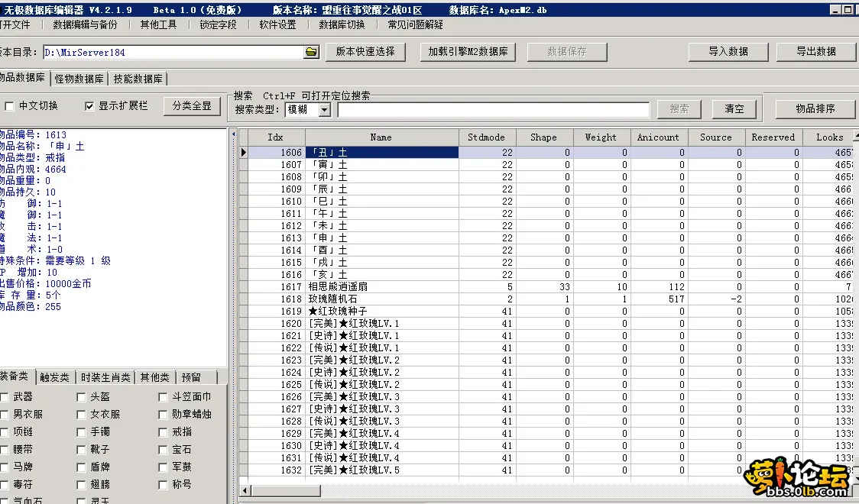Enable the 戒指 checkbox
The width and height of the screenshot is (859, 504).
point(163,431)
